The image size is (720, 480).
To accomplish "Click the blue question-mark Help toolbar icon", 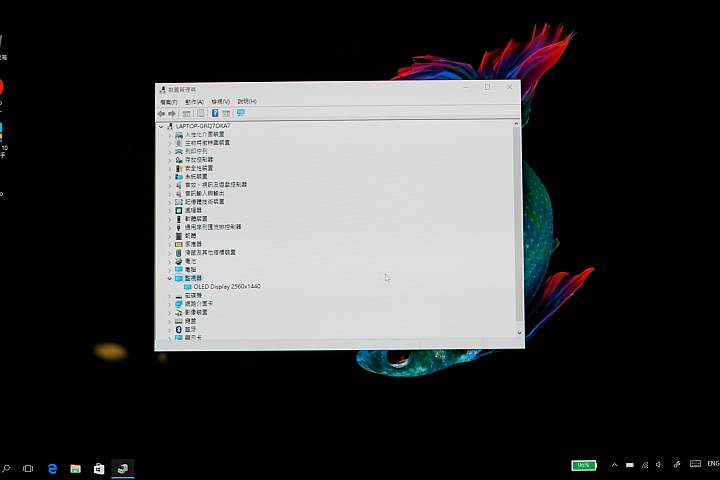I will tap(215, 113).
